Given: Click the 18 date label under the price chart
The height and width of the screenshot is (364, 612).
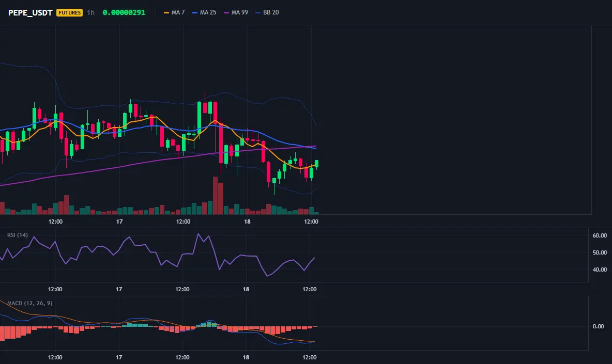Looking at the screenshot, I should [x=247, y=221].
